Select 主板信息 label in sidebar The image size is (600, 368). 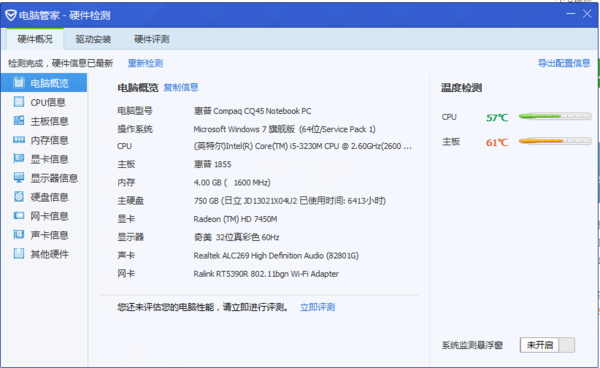tap(50, 121)
